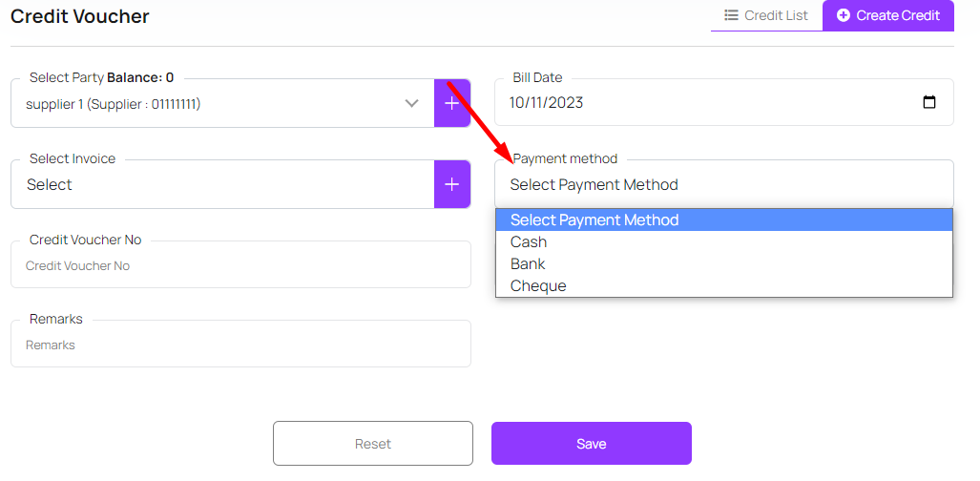This screenshot has height=481, width=980.
Task: Collapse the Payment method dropdown field
Action: [722, 184]
